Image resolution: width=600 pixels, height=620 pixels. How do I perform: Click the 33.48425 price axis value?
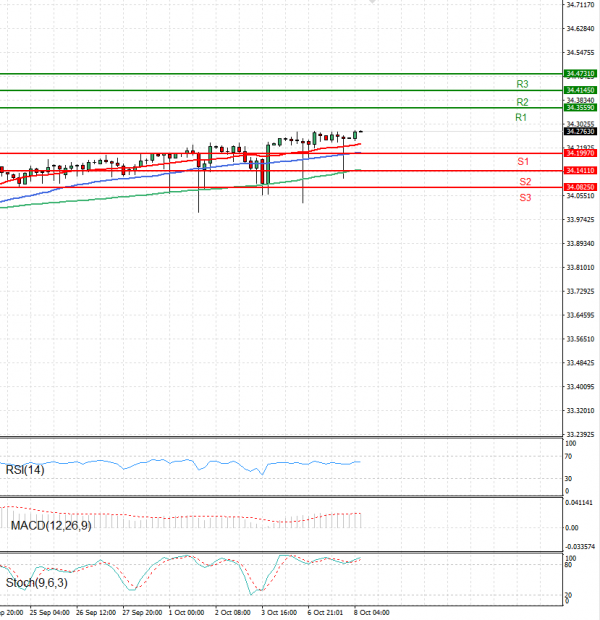pos(580,363)
